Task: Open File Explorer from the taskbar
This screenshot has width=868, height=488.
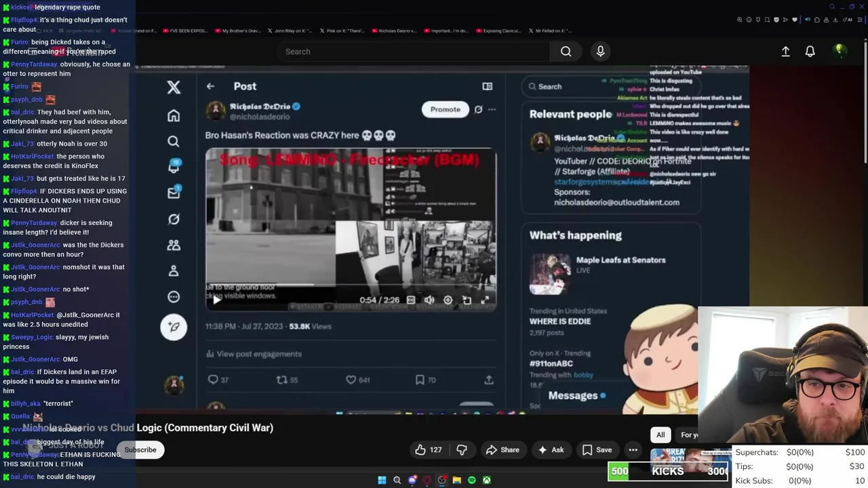Action: pyautogui.click(x=456, y=480)
